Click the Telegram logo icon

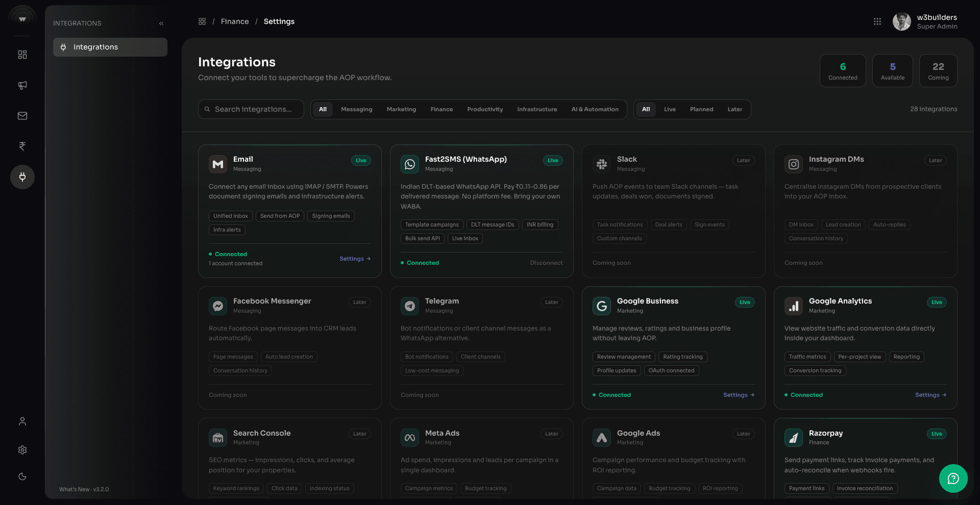[410, 306]
